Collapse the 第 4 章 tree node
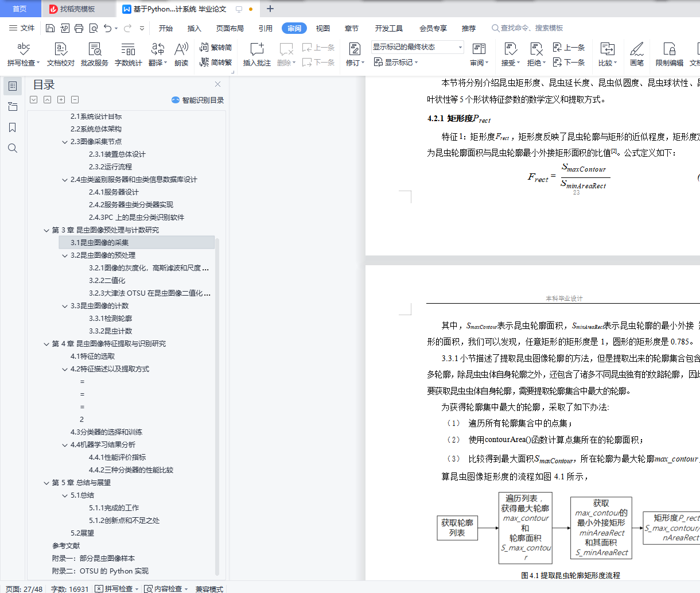The image size is (700, 593). (x=46, y=344)
